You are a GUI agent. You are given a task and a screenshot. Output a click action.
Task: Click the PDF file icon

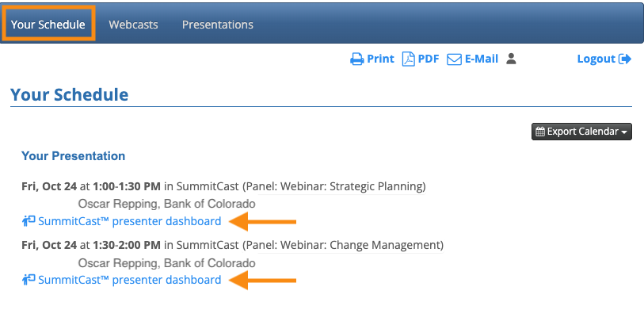click(x=408, y=59)
